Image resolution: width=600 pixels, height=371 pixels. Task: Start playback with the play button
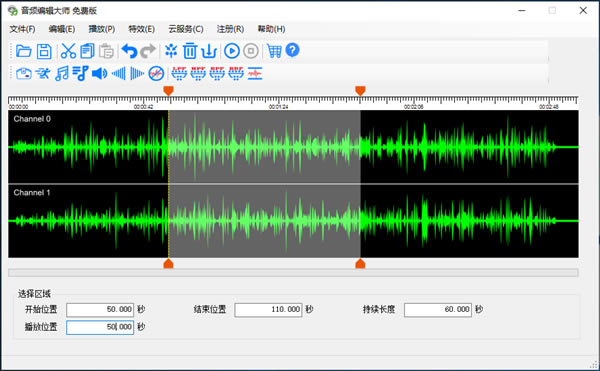click(x=232, y=51)
